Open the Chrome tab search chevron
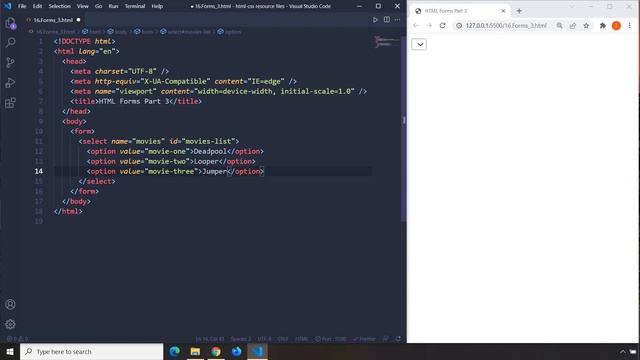640x360 pixels. (571, 6)
